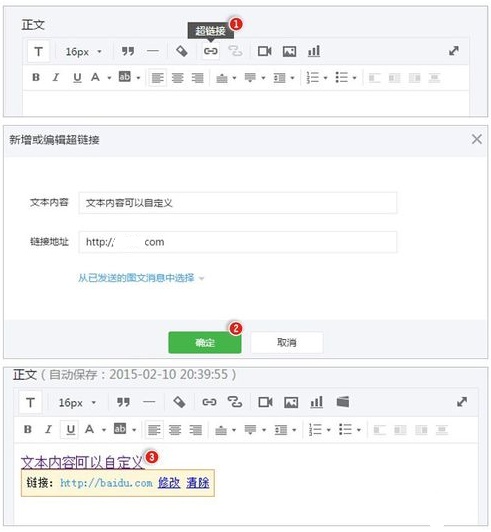
Task: Insert blockquote with top toolbar quote icon
Action: (128, 51)
